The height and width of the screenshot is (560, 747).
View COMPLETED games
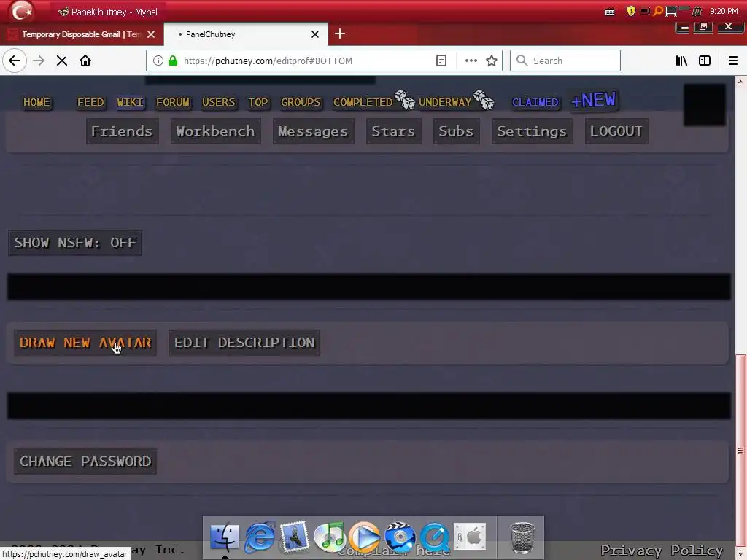pos(363,102)
